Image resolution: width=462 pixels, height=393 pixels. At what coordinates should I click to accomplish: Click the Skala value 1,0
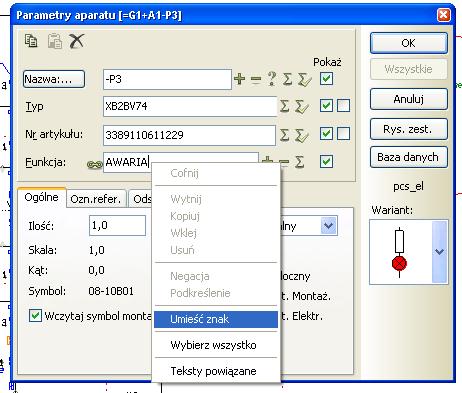pyautogui.click(x=97, y=250)
